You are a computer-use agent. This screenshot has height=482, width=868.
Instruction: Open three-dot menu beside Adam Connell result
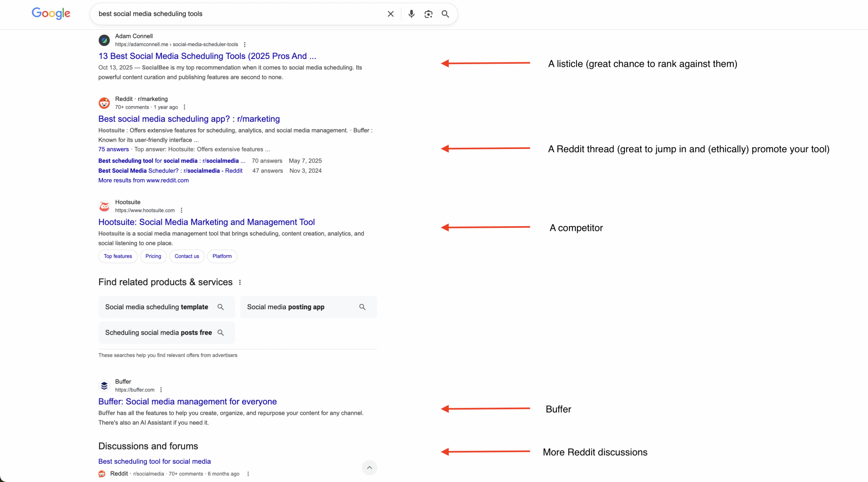244,44
